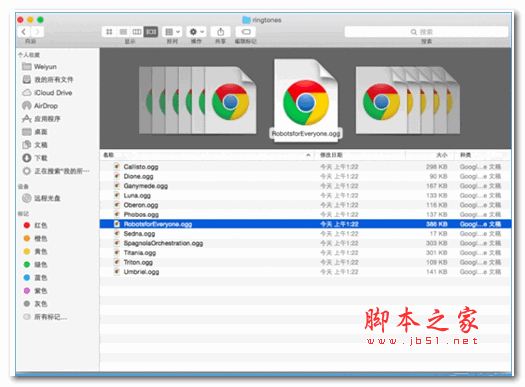
Task: Click the previous cover left of center
Action: [x=230, y=100]
